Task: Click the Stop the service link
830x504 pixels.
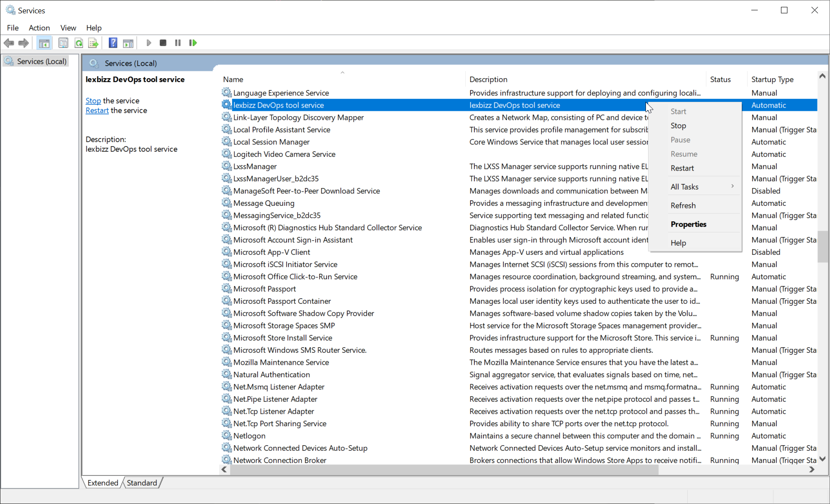Action: tap(93, 101)
